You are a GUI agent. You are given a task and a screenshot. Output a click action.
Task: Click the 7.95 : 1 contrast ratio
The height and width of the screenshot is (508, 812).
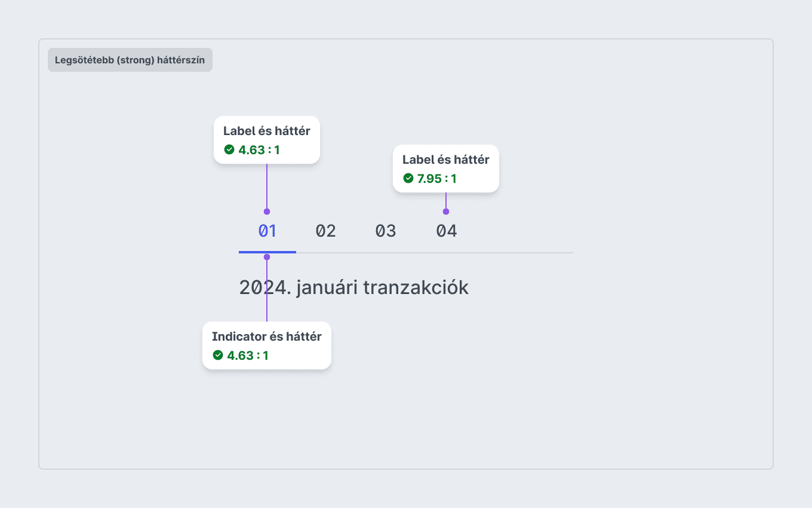[436, 178]
